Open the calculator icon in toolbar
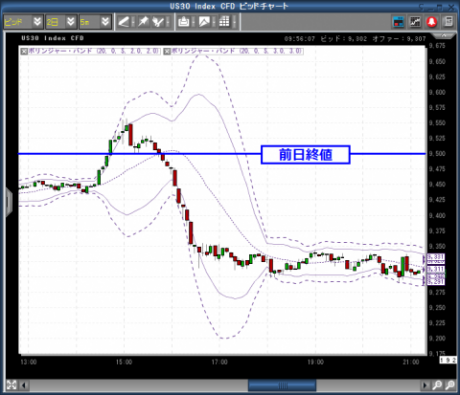Screen dimensions: 460x395 click(448, 22)
